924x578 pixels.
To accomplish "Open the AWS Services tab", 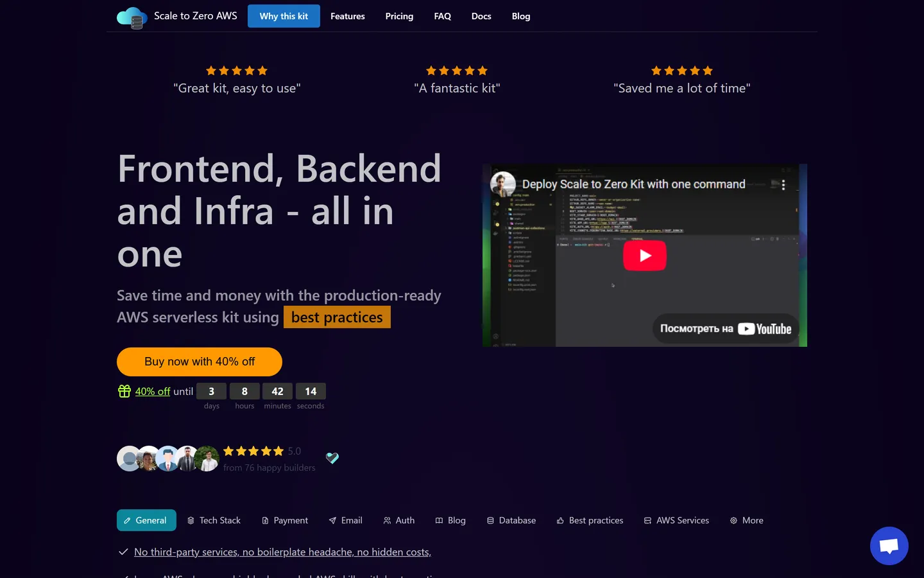I will [676, 520].
